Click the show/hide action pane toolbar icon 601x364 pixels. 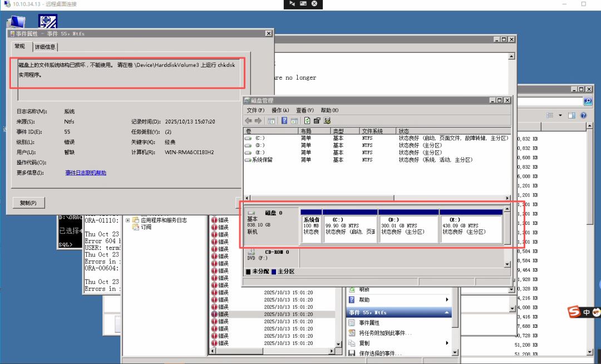(x=294, y=121)
